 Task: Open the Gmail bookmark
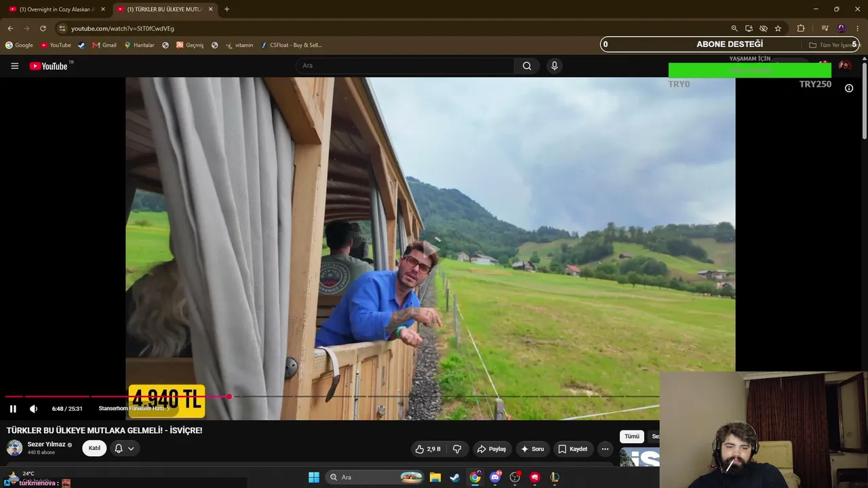tap(104, 45)
